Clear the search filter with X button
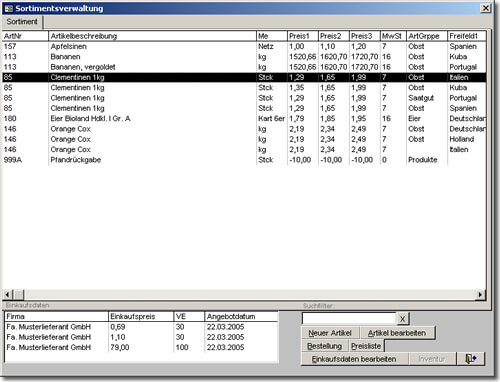The width and height of the screenshot is (500, 382). [x=402, y=319]
